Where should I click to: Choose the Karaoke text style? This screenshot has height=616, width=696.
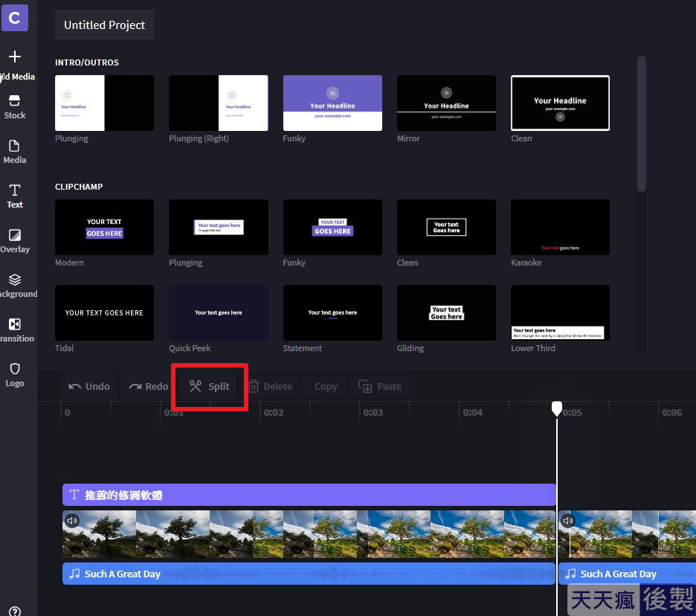click(x=560, y=228)
